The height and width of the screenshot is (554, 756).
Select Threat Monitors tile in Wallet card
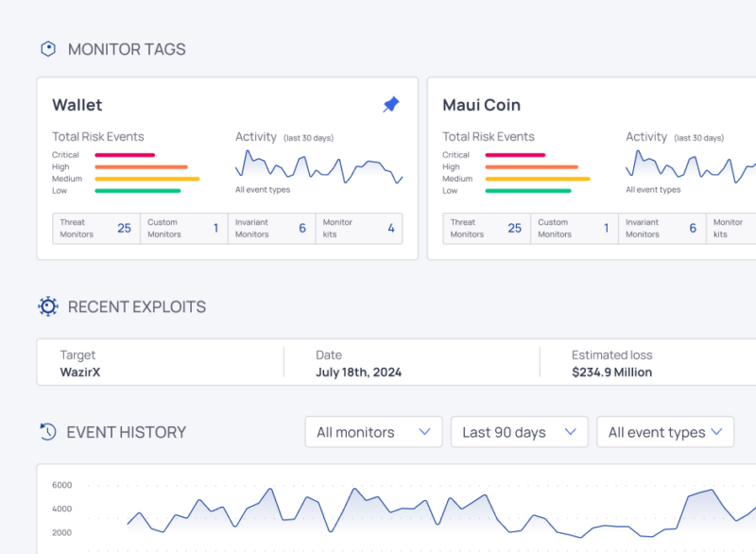(96, 228)
